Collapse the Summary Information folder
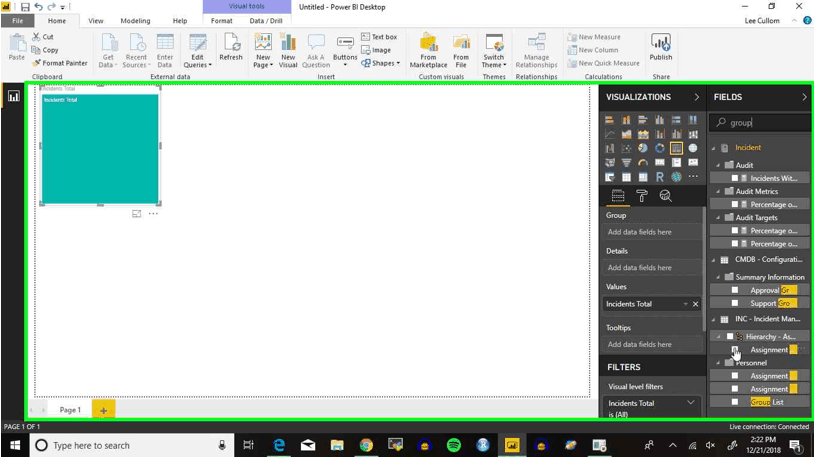The height and width of the screenshot is (459, 816). tap(718, 277)
